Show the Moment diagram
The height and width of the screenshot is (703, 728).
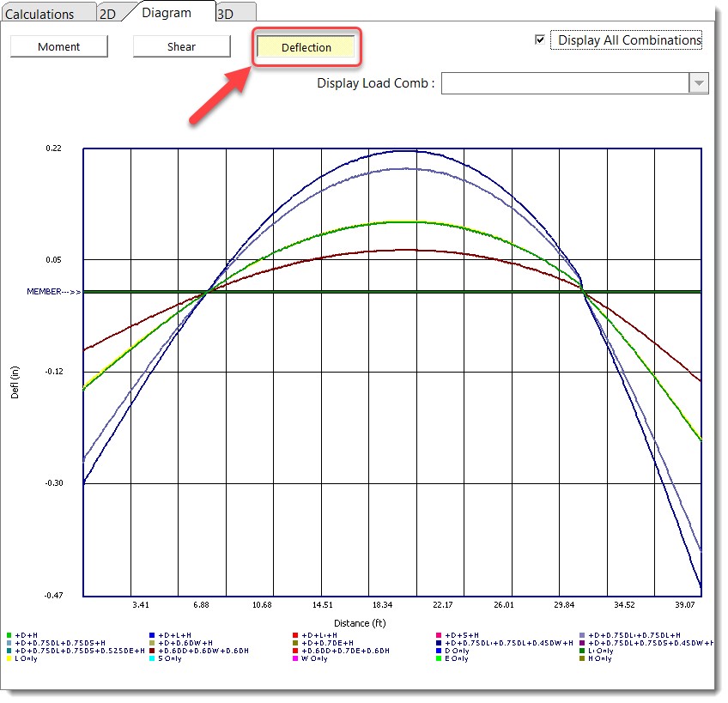pyautogui.click(x=59, y=47)
